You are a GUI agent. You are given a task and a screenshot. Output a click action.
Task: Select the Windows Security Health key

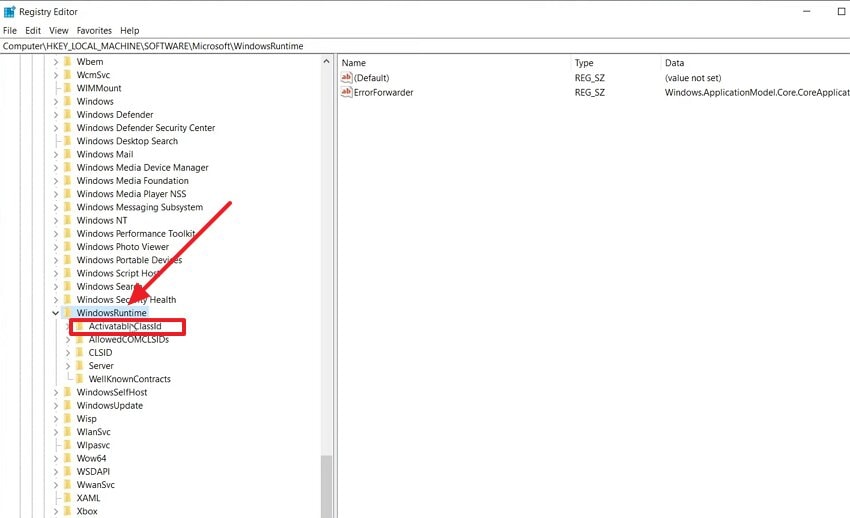coord(126,300)
